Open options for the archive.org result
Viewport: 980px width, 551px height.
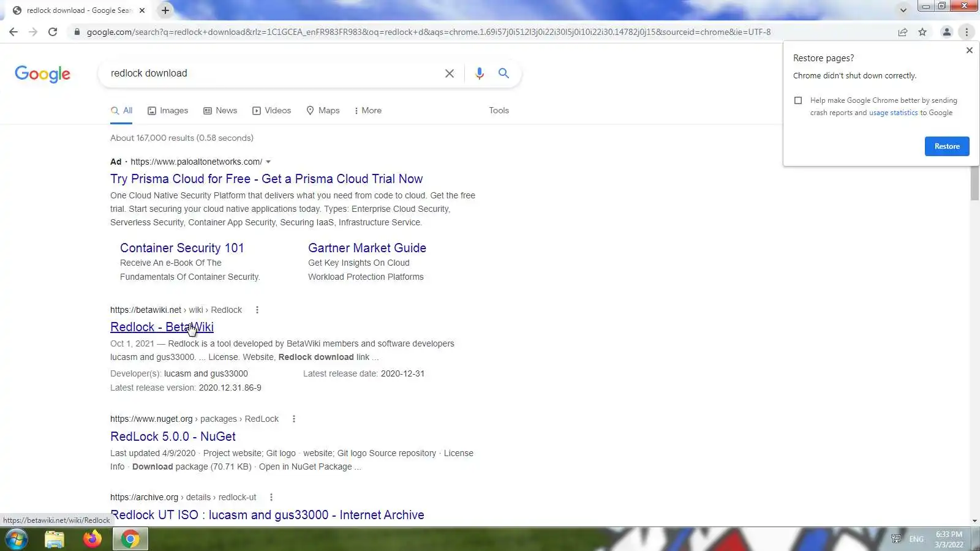pos(271,498)
